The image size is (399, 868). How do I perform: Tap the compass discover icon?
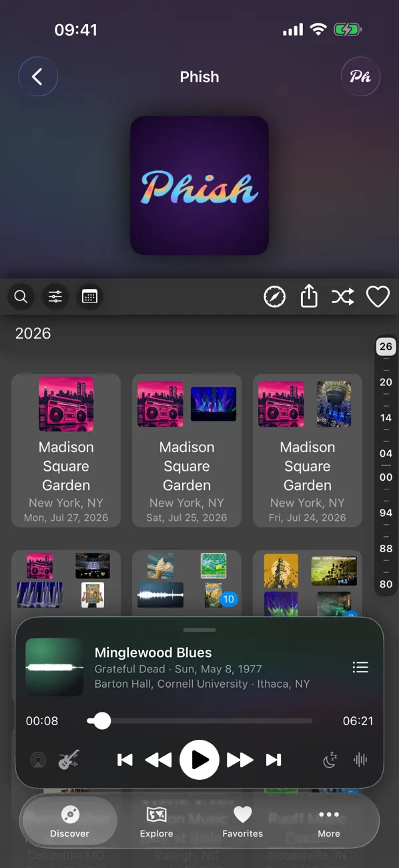275,297
